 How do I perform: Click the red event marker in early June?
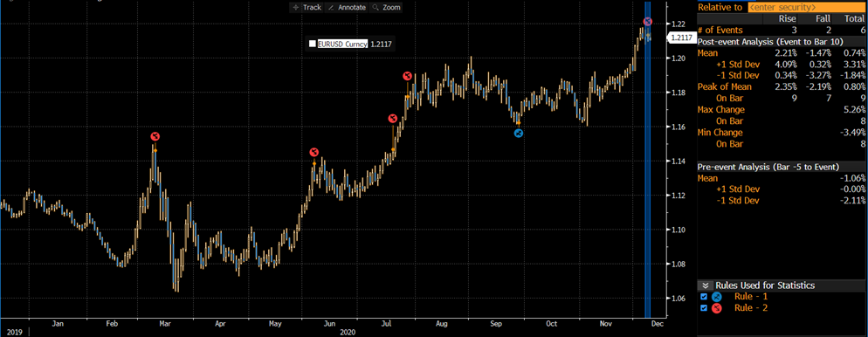click(x=313, y=152)
